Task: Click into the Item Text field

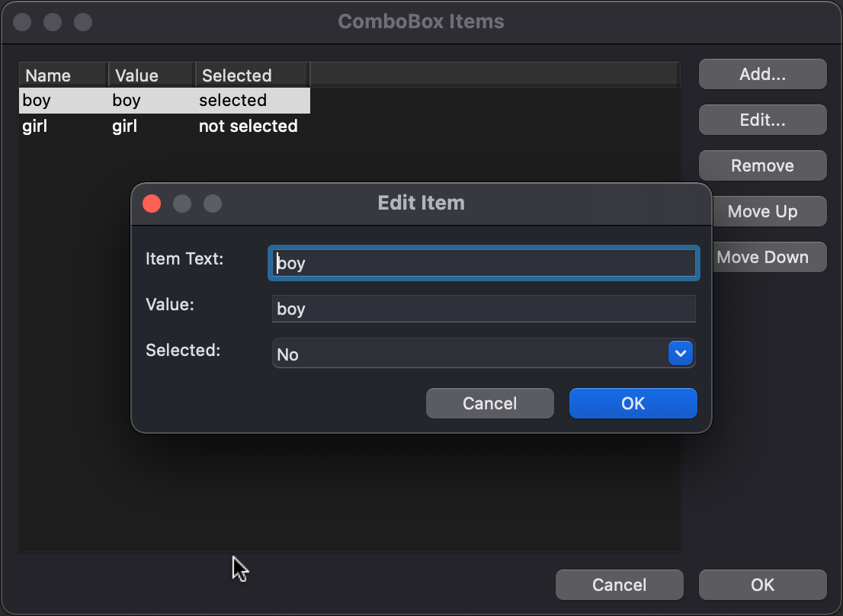Action: point(483,264)
